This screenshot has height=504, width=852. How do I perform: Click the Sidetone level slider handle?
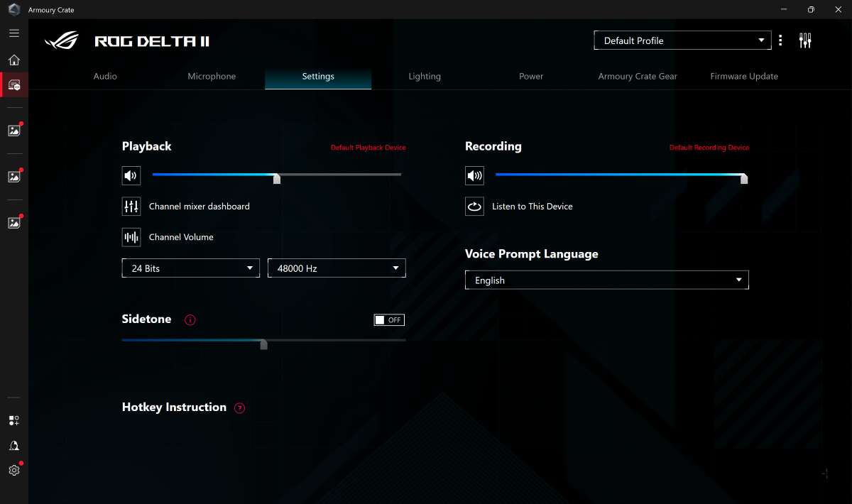263,344
